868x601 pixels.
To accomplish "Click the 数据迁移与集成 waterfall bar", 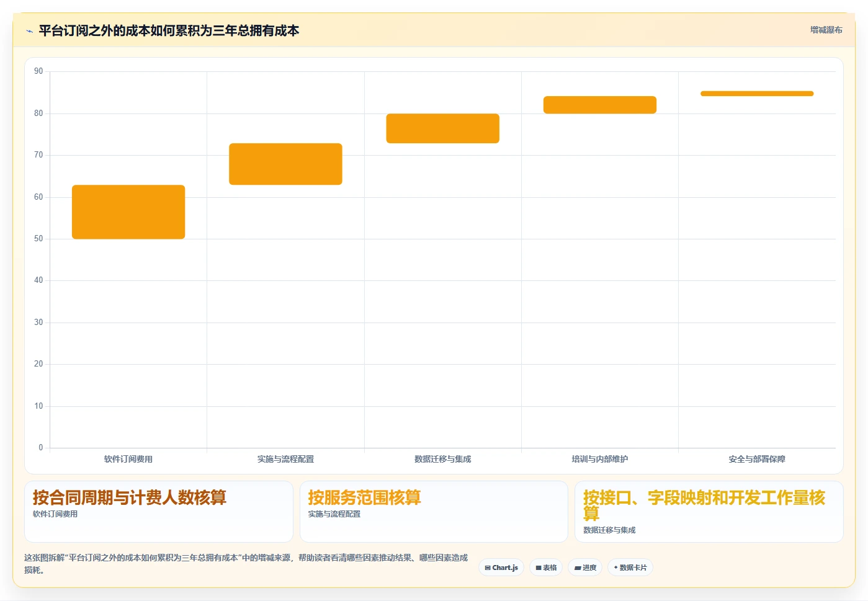I will [x=442, y=128].
